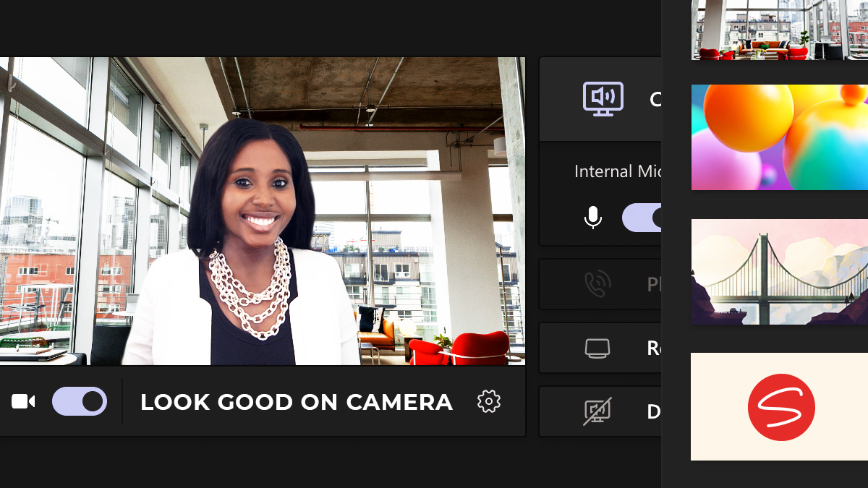The width and height of the screenshot is (868, 488).
Task: Click the video camera icon
Action: tap(23, 401)
